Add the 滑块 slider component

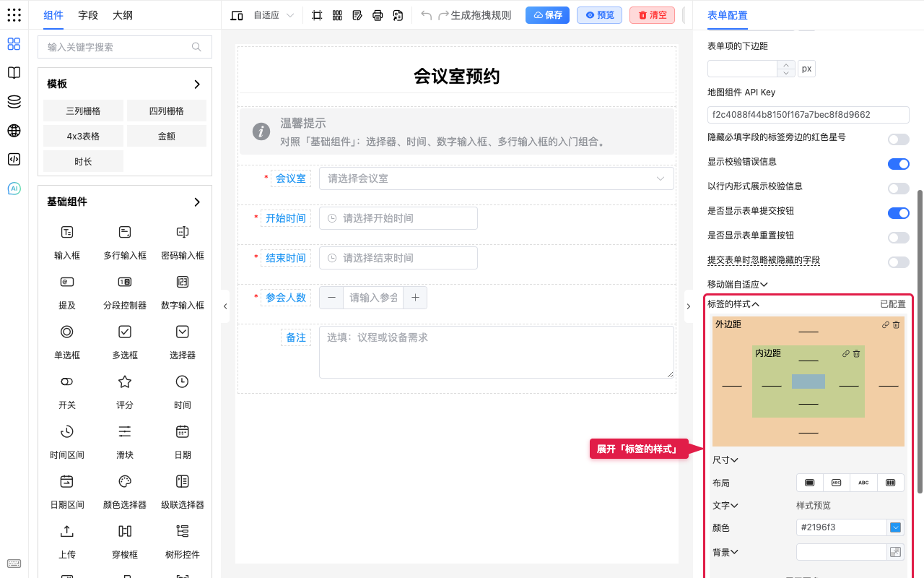(125, 440)
